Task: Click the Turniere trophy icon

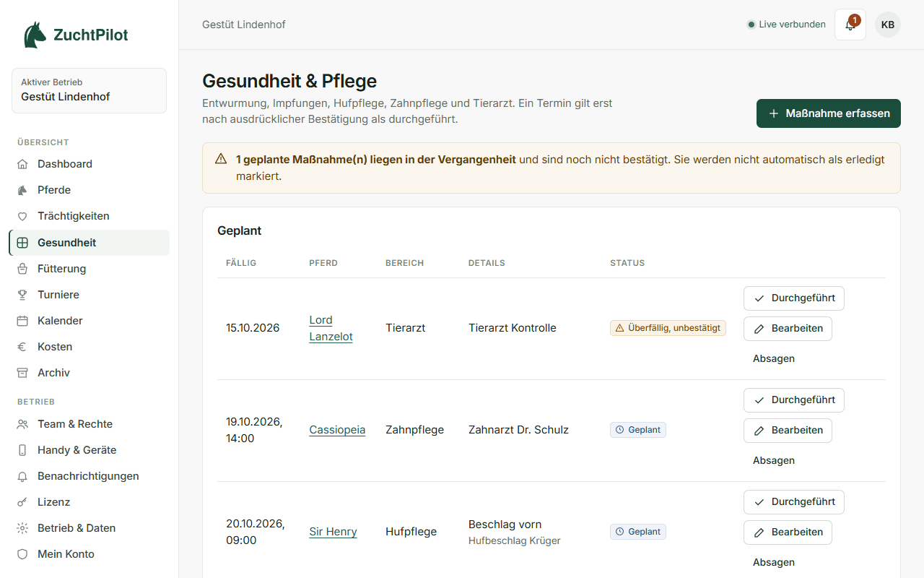Action: pyautogui.click(x=22, y=295)
